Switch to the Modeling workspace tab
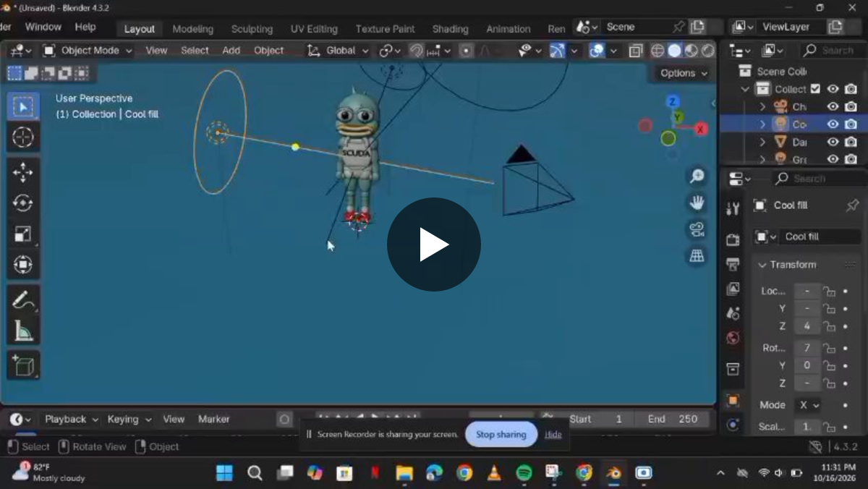 (x=192, y=29)
